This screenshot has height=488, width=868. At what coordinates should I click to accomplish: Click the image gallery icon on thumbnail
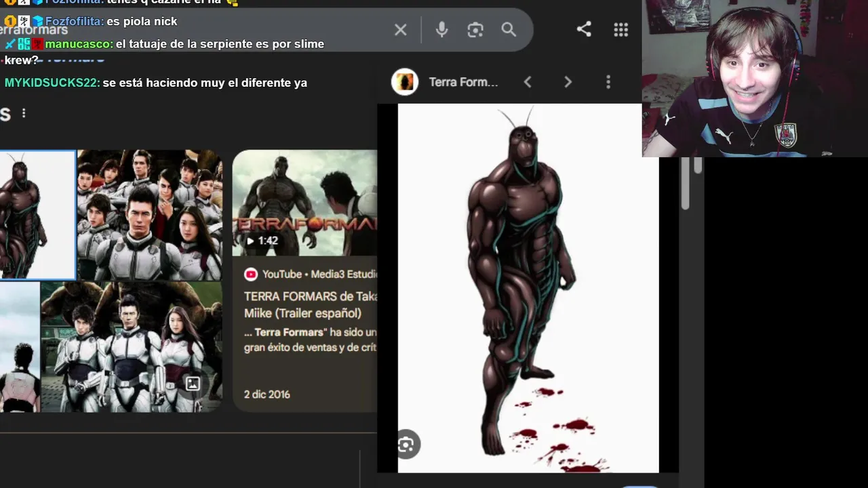point(193,384)
